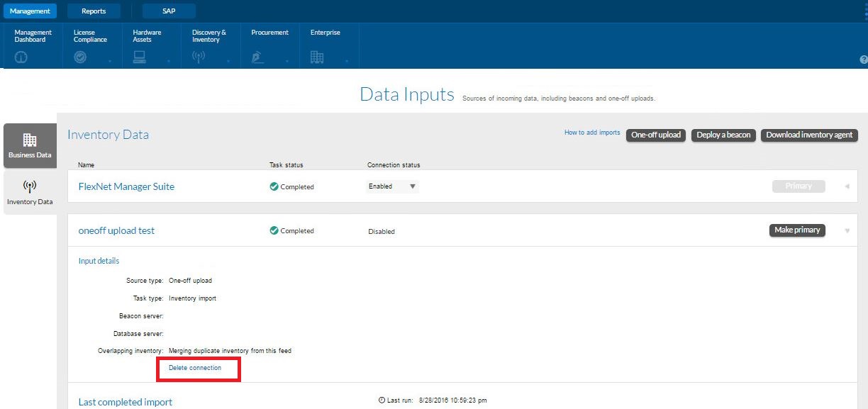Viewport: 868px width, 409px height.
Task: Click the Download inventory agent button
Action: click(x=809, y=135)
